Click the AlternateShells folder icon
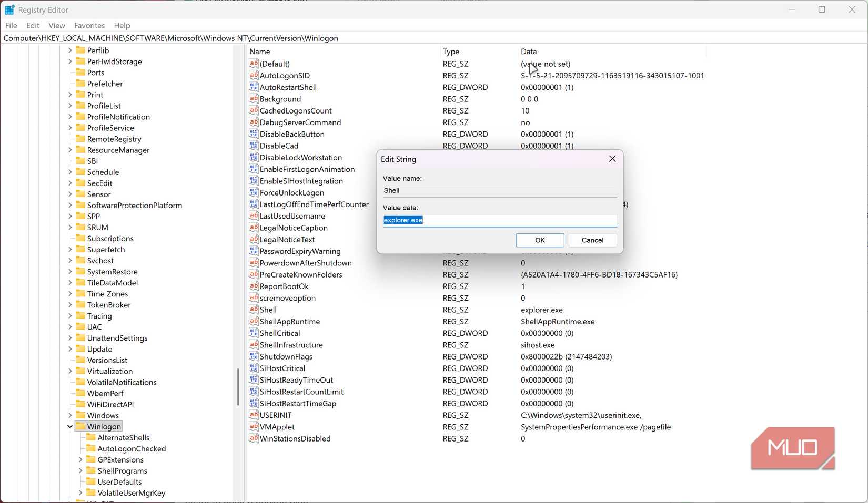The image size is (868, 503). pyautogui.click(x=90, y=437)
